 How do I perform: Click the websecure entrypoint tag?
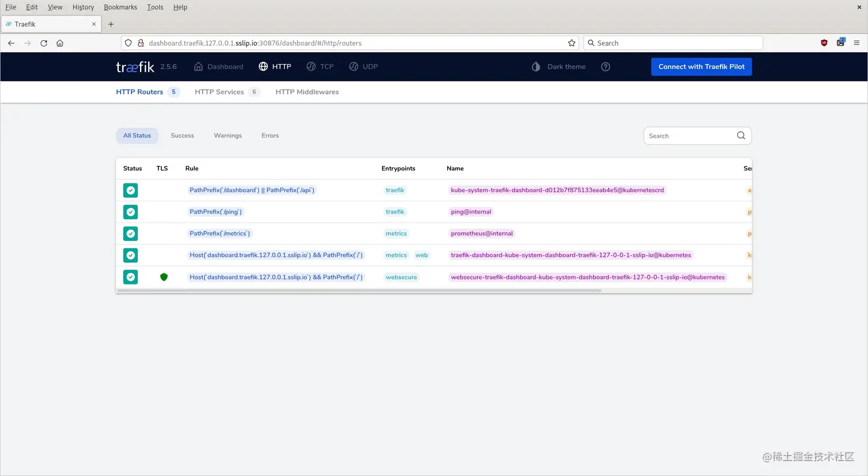coord(401,277)
